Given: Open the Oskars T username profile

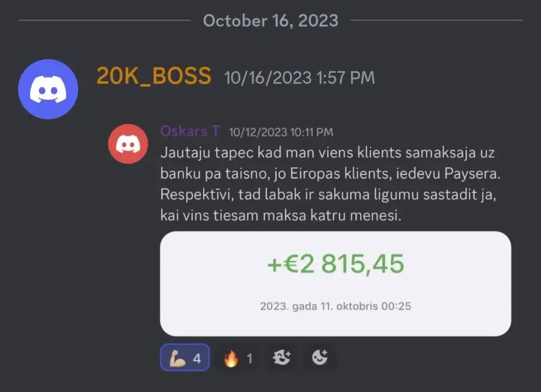Looking at the screenshot, I should point(190,131).
